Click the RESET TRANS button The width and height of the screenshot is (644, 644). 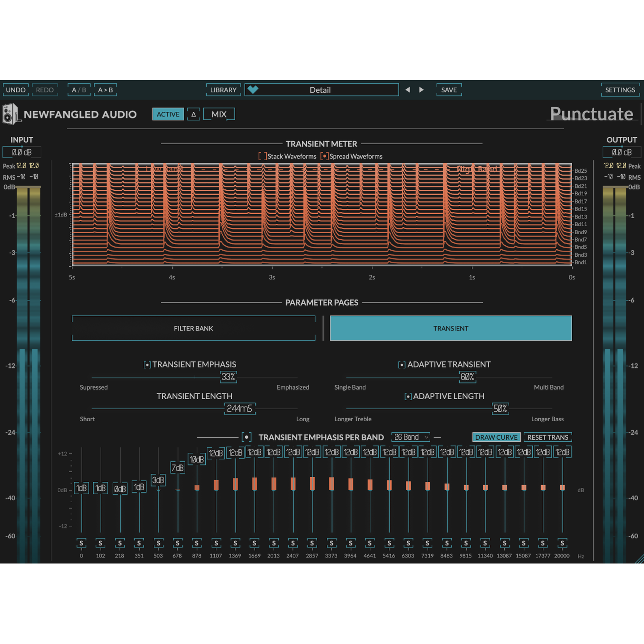click(547, 437)
